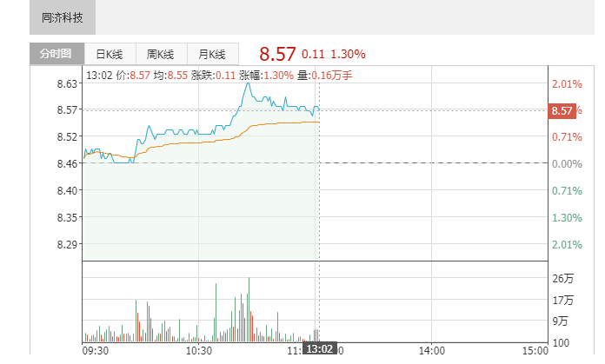Switch to the 日K线 tab

110,54
